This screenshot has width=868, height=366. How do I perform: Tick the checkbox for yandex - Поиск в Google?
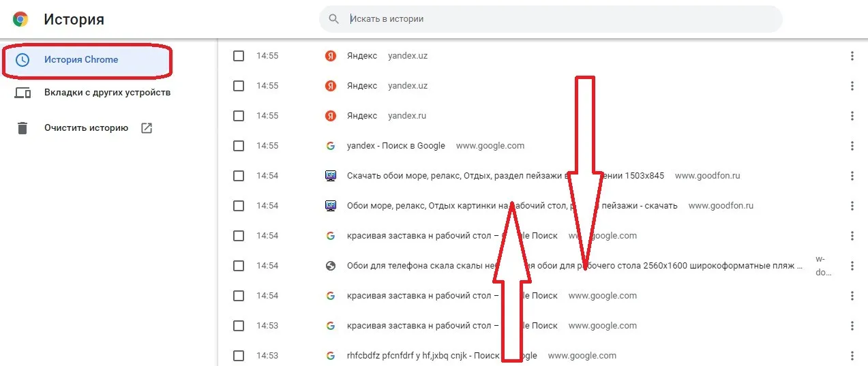(239, 146)
